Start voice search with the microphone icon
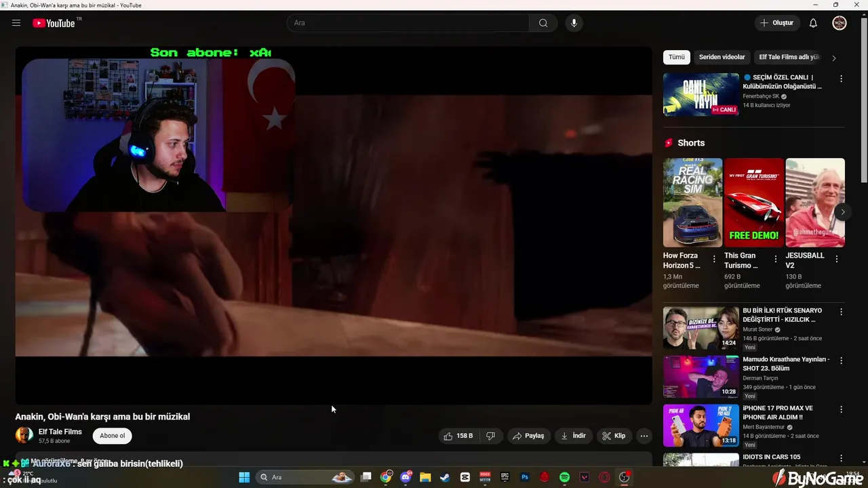 tap(574, 23)
